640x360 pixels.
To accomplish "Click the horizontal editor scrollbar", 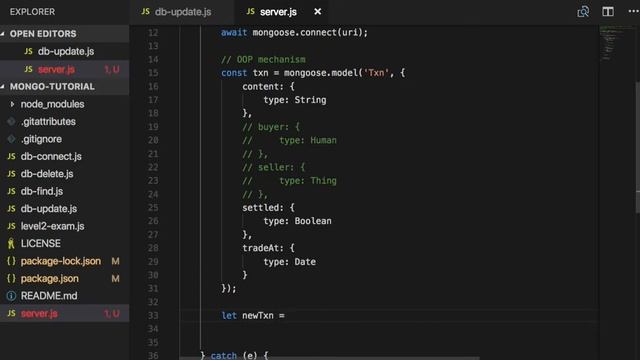I will [330, 358].
